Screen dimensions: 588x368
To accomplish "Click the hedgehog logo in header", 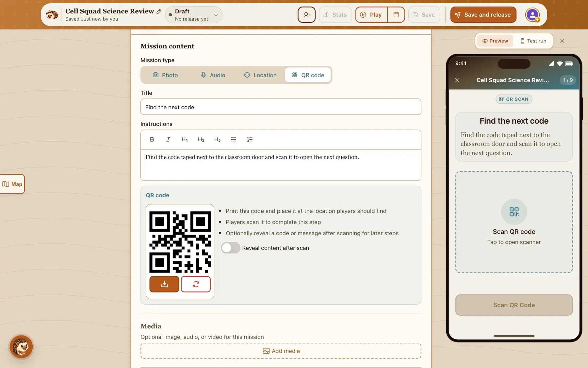I will 52,15.
